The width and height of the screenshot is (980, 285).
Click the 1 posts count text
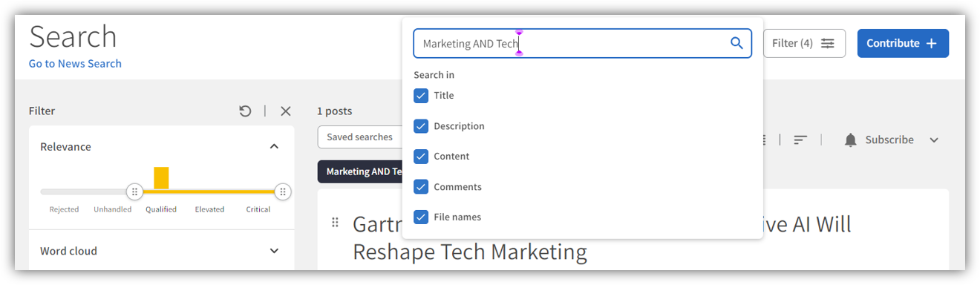point(334,111)
